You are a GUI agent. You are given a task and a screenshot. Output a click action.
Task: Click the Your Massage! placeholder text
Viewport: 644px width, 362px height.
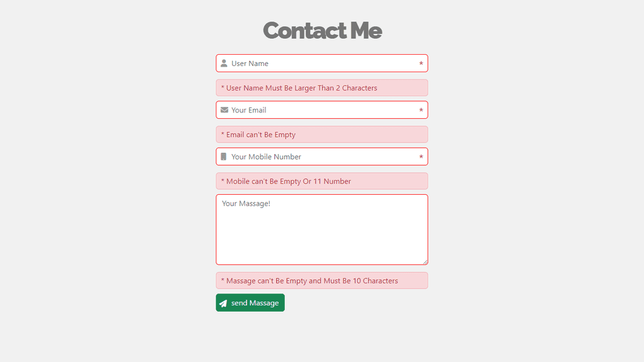pyautogui.click(x=246, y=204)
